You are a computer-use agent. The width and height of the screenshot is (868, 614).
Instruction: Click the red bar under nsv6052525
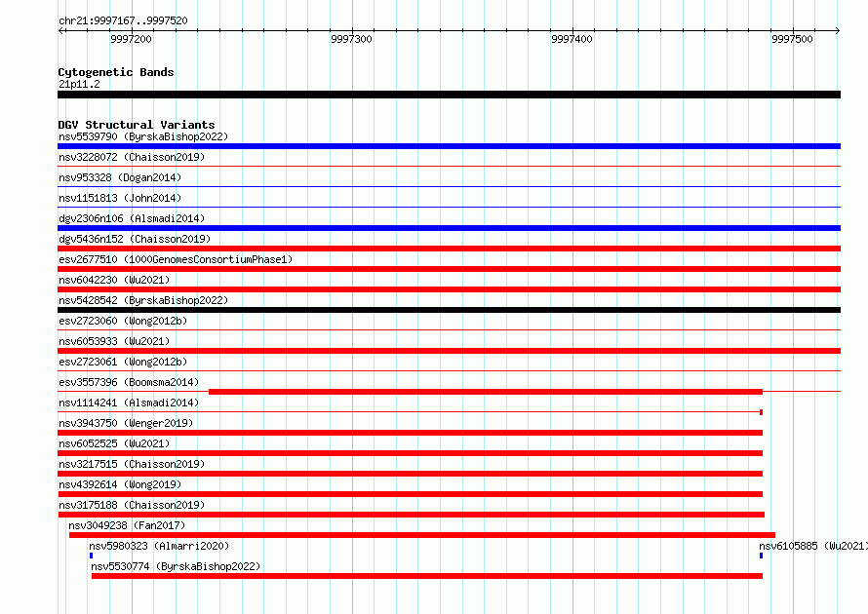point(411,453)
